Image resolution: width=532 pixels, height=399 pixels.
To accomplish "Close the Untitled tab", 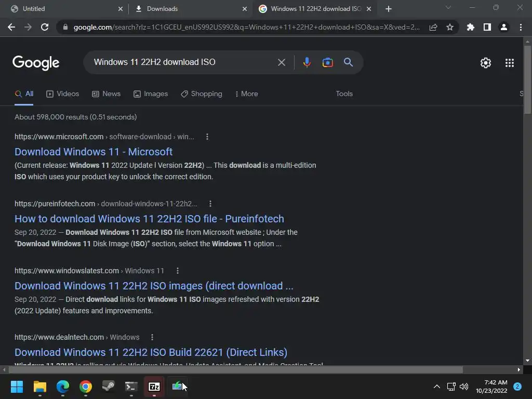I will tap(121, 9).
